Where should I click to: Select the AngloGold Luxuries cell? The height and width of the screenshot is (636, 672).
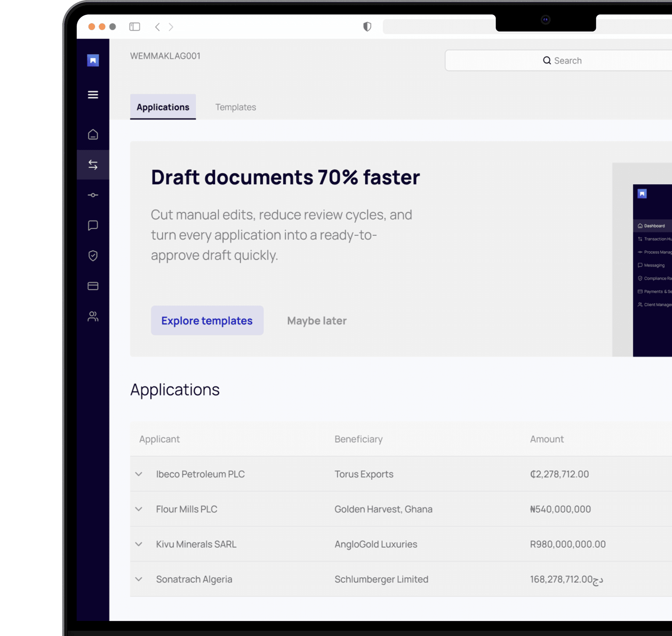(x=376, y=544)
